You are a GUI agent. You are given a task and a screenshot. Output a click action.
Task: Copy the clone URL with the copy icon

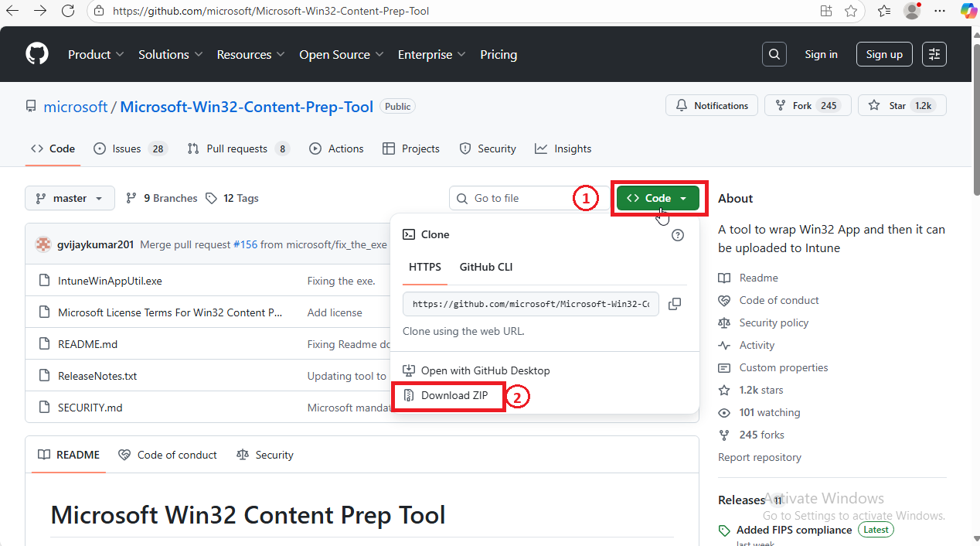(674, 304)
